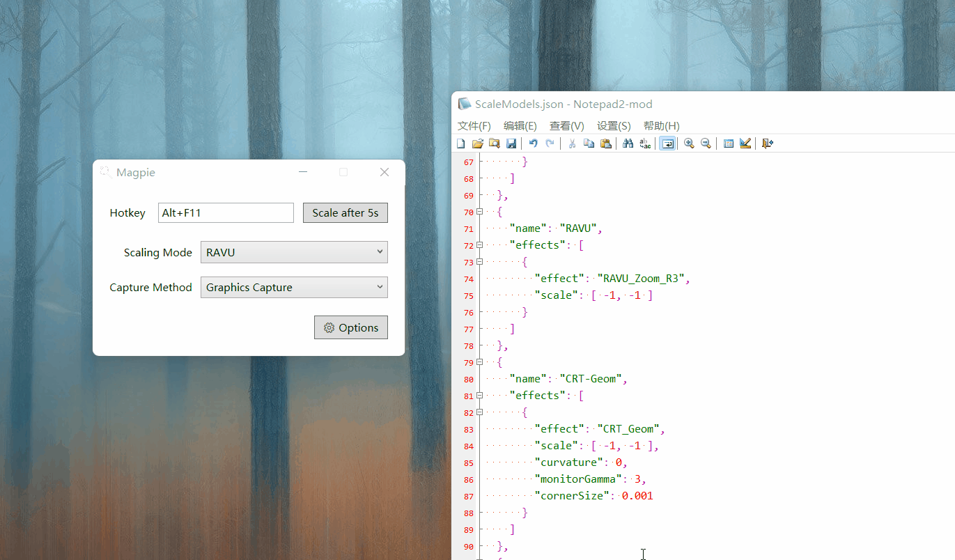
Task: Click inside the Hotkey input field
Action: point(225,212)
